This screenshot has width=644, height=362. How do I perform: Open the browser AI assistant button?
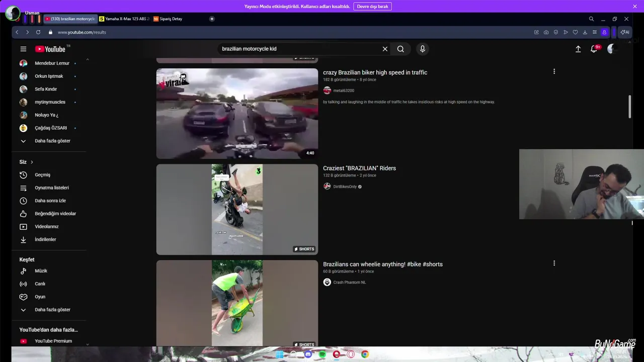625,32
